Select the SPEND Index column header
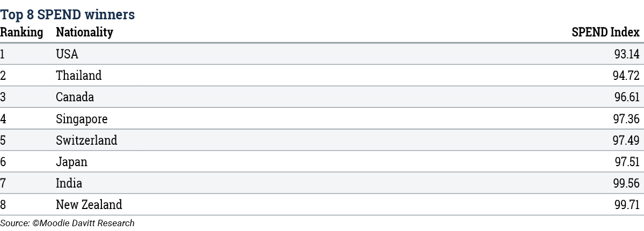 click(x=605, y=33)
